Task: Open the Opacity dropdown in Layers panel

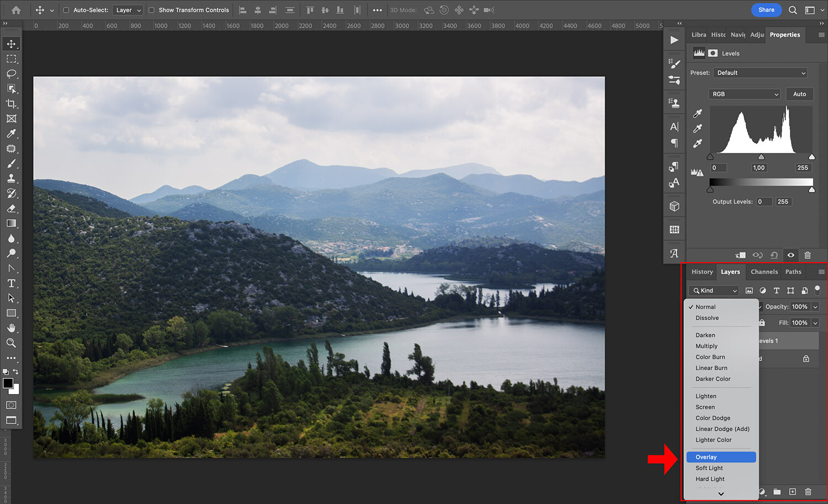Action: click(815, 306)
